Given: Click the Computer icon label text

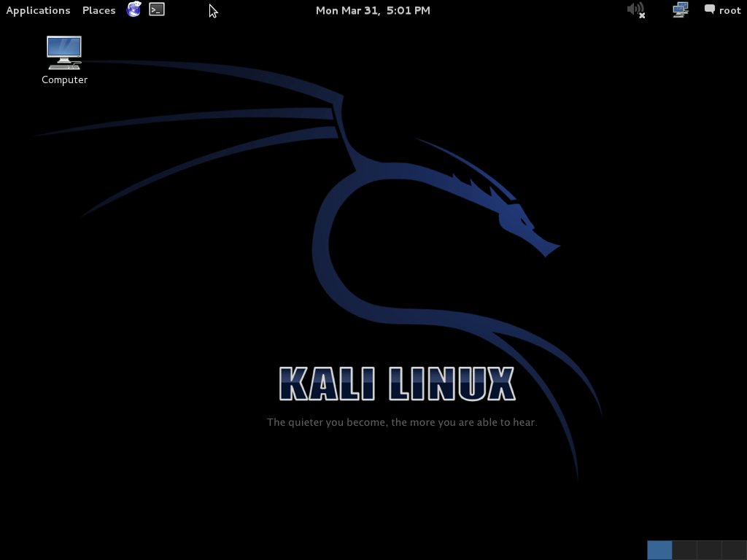Looking at the screenshot, I should (x=64, y=79).
